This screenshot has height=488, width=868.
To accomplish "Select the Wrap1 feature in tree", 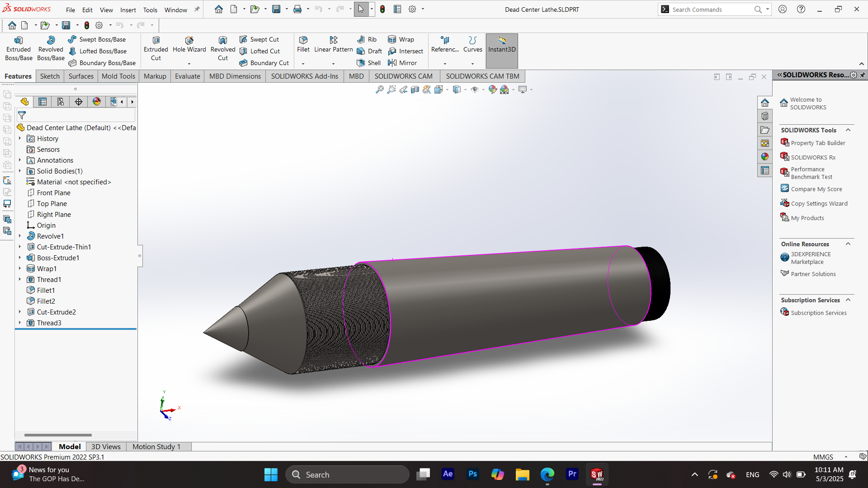I will 47,269.
